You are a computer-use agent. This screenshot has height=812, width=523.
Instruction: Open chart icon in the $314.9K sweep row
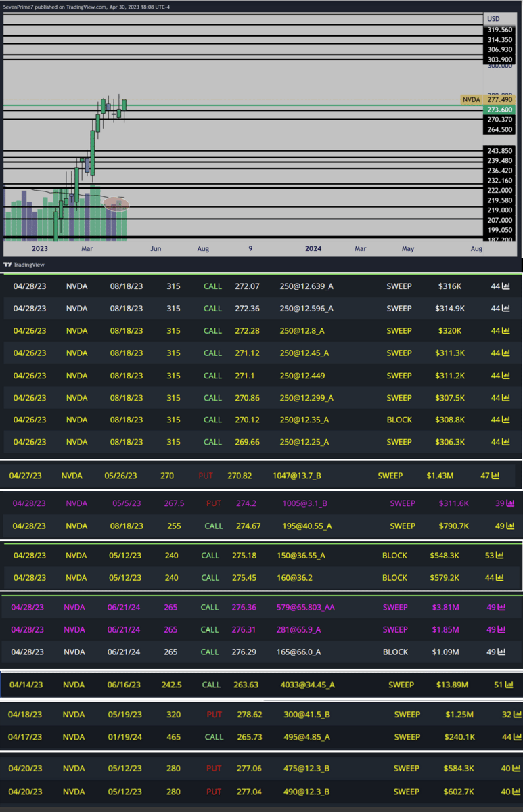506,309
